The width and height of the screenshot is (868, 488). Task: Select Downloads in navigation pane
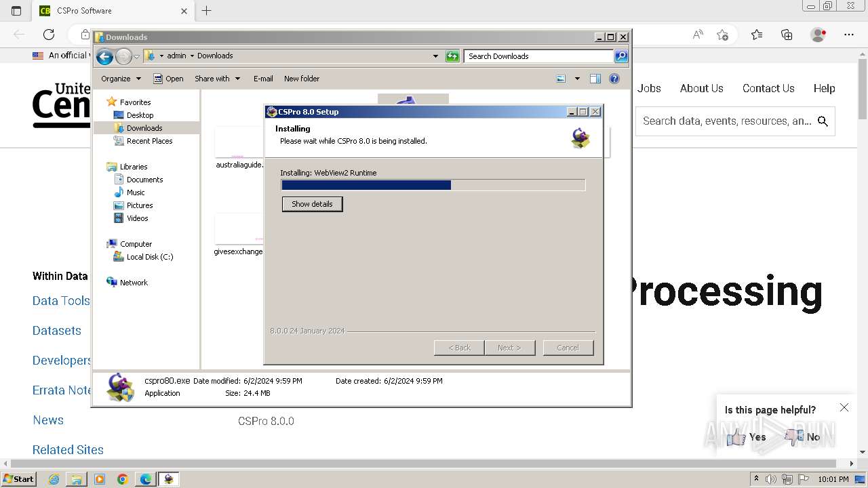coord(138,128)
